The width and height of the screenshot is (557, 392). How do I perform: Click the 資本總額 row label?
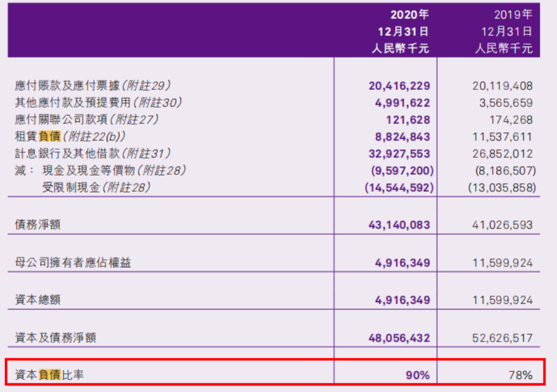pyautogui.click(x=38, y=300)
